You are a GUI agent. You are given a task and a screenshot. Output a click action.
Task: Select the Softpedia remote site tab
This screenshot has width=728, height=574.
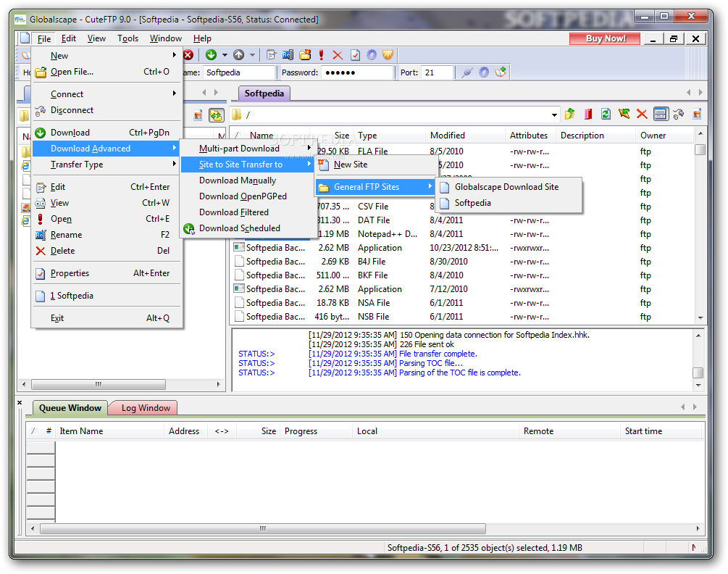264,93
